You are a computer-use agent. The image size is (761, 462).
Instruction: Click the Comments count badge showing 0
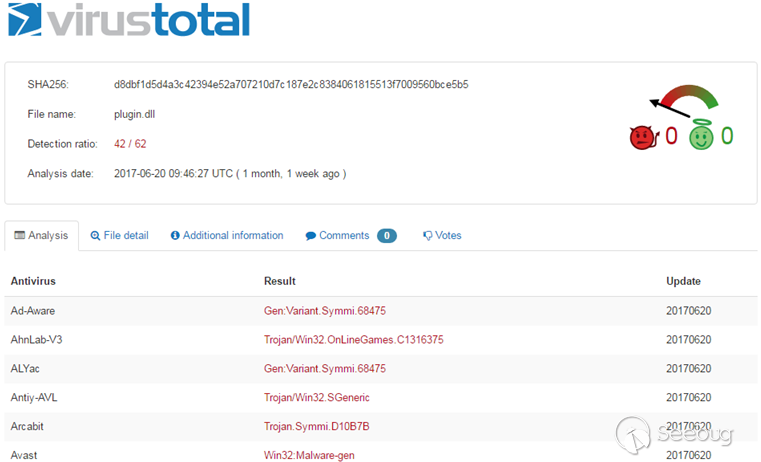point(387,235)
